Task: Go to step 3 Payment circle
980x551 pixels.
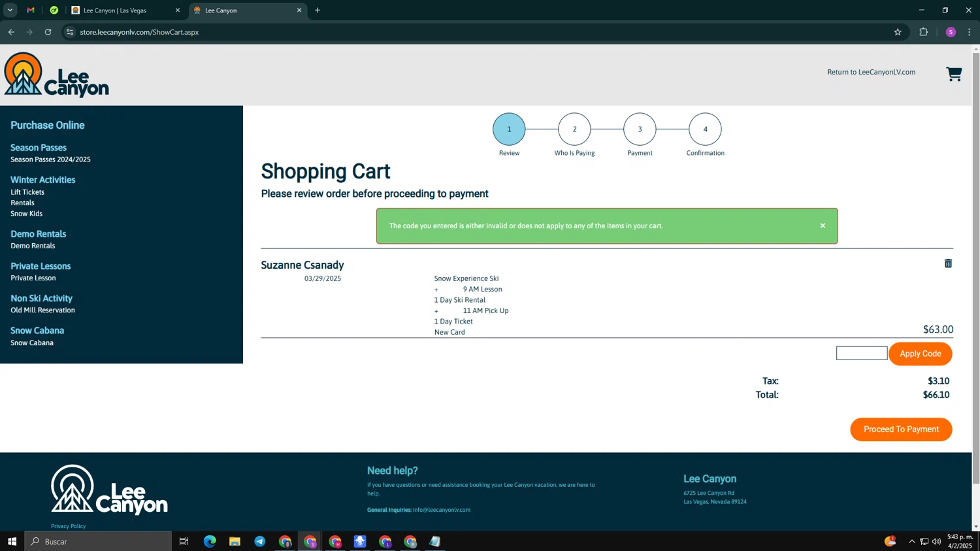Action: tap(640, 129)
